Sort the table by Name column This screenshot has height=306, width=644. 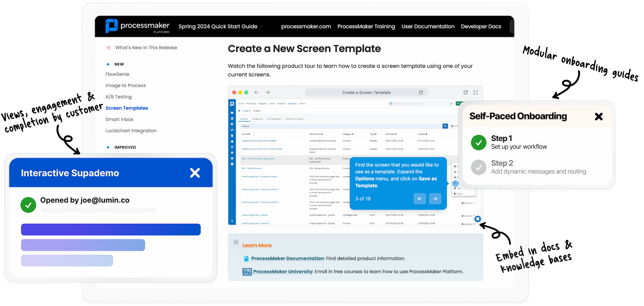246,134
